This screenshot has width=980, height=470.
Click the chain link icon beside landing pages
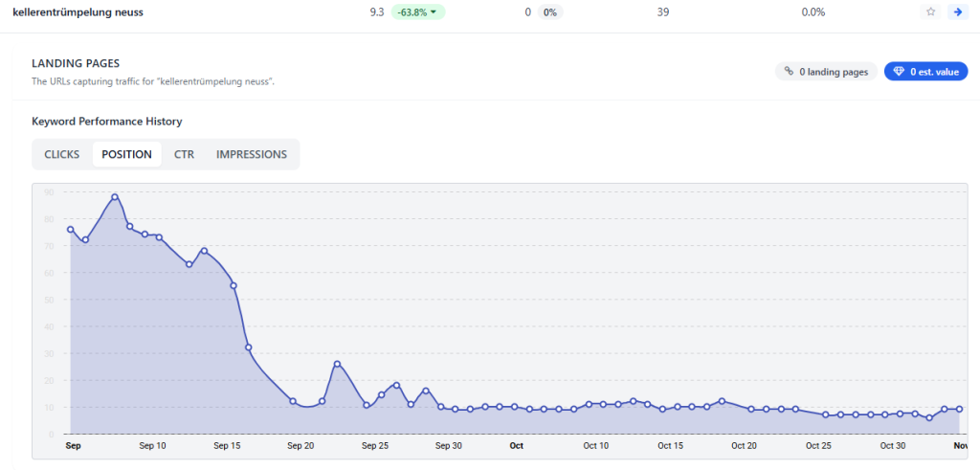tap(789, 71)
